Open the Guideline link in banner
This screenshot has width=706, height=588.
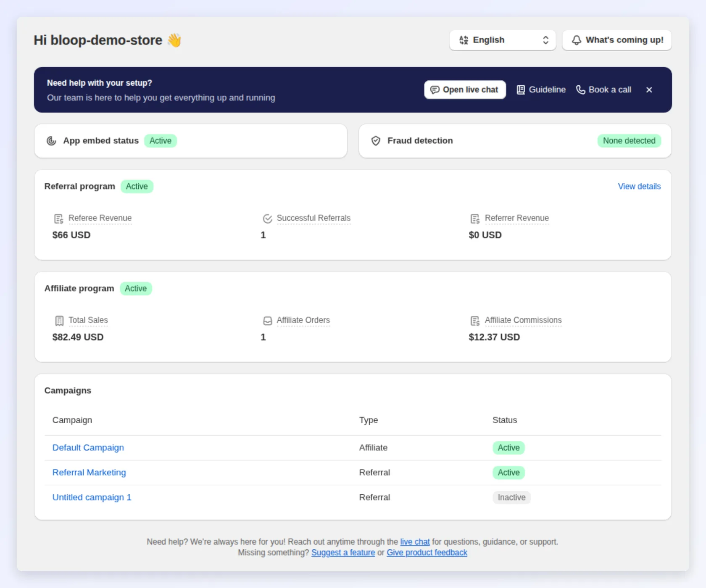click(541, 90)
